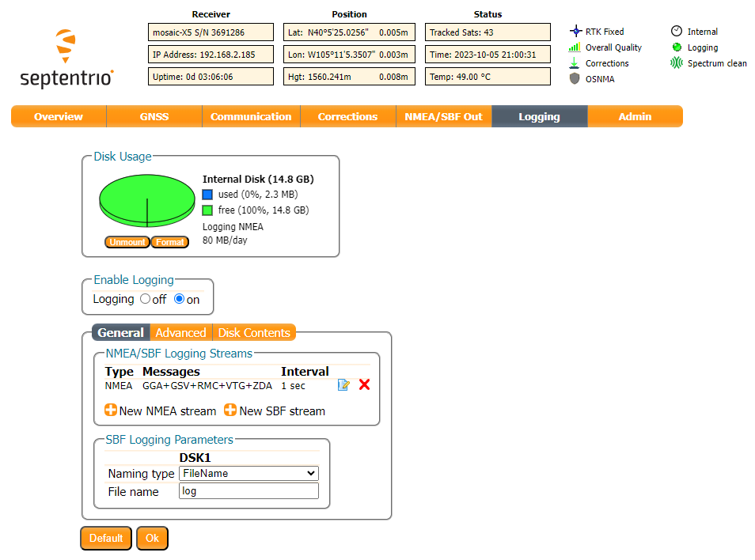Click the DSK1 heading
The width and height of the screenshot is (755, 560).
pos(195,457)
